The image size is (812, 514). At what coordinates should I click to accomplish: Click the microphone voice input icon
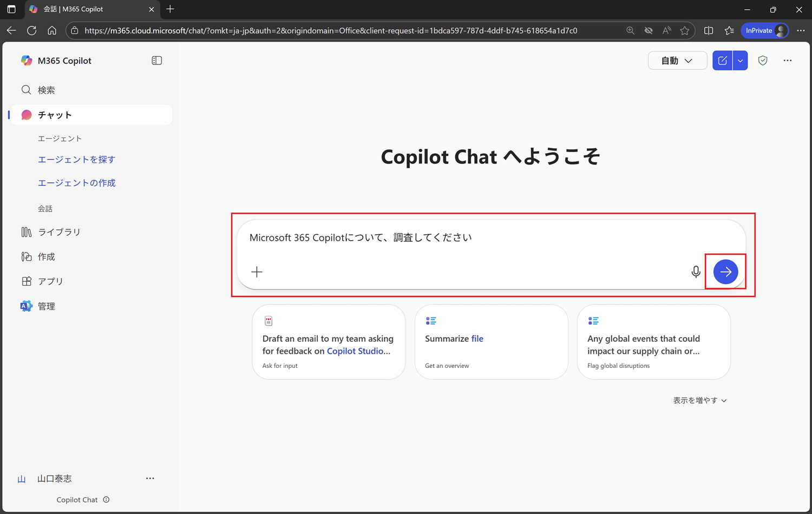point(696,272)
